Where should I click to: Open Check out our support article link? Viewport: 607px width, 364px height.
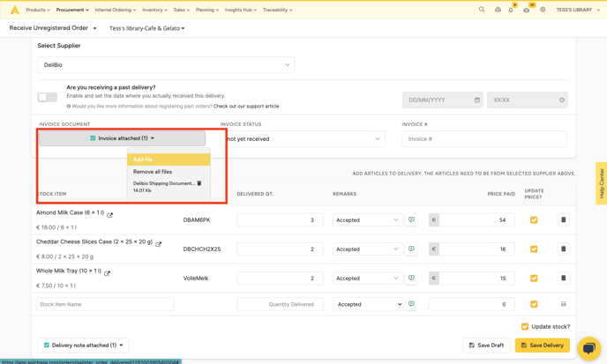[246, 106]
